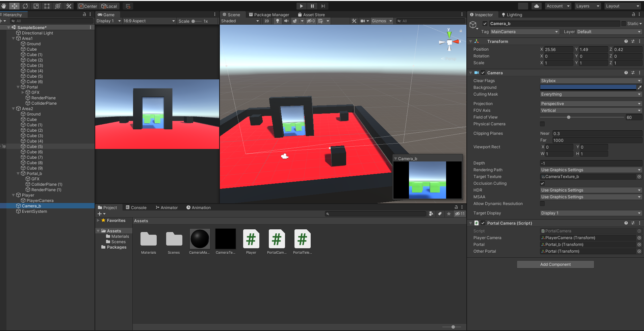The height and width of the screenshot is (331, 644).
Task: Mute scene audio in the Scene view
Action: pos(286,21)
